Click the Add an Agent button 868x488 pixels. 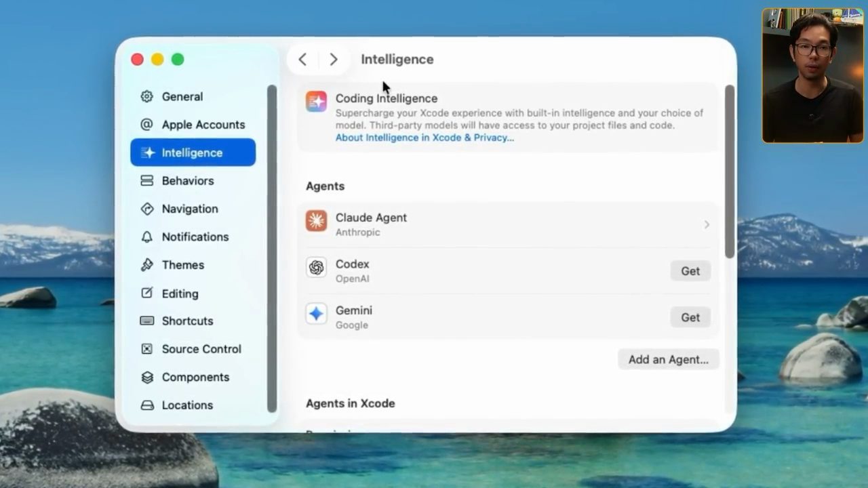[668, 359]
